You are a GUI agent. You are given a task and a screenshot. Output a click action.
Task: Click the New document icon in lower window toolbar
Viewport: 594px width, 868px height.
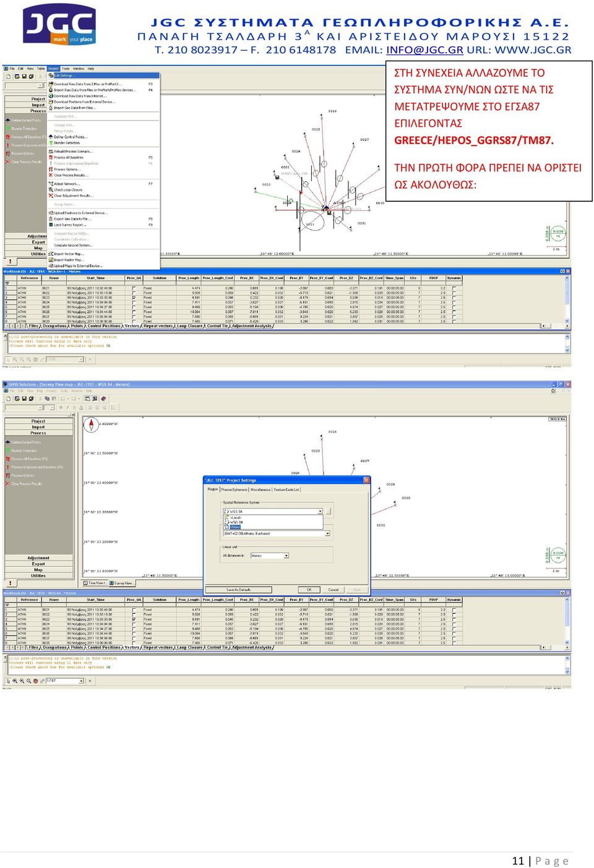tap(8, 398)
